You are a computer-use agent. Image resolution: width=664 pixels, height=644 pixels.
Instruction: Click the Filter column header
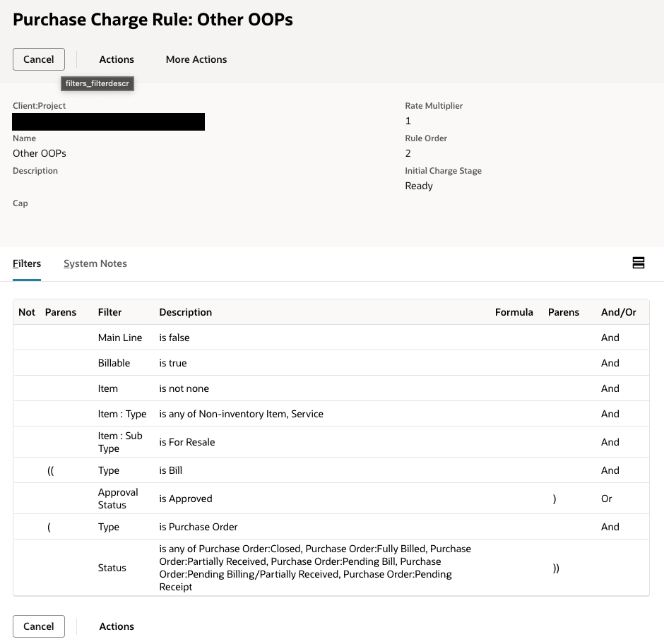click(x=109, y=312)
